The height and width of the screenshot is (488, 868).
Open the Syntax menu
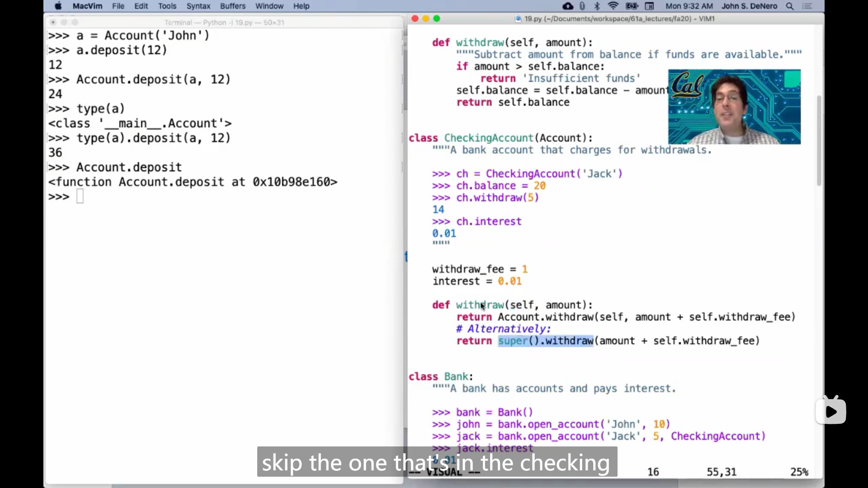coord(198,6)
